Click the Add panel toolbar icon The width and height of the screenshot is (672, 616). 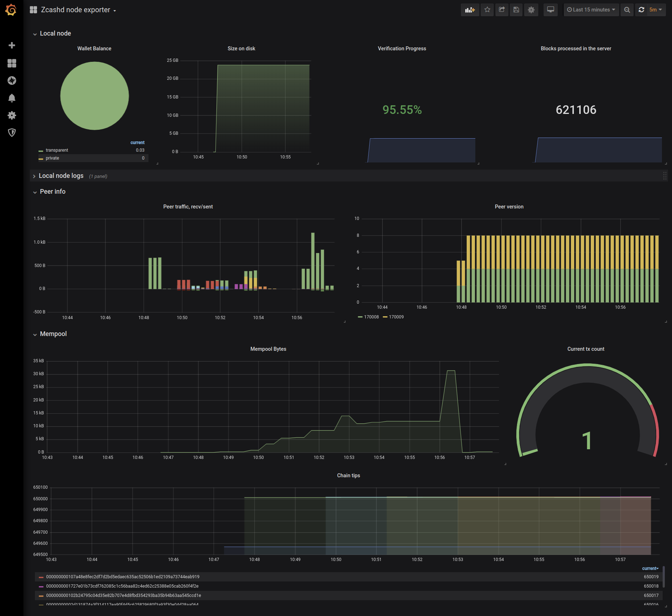470,10
